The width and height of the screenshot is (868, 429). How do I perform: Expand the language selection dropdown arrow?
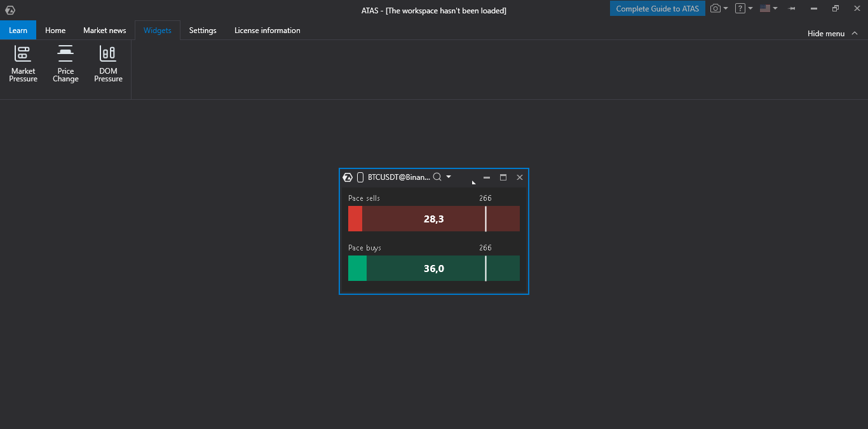(x=775, y=8)
